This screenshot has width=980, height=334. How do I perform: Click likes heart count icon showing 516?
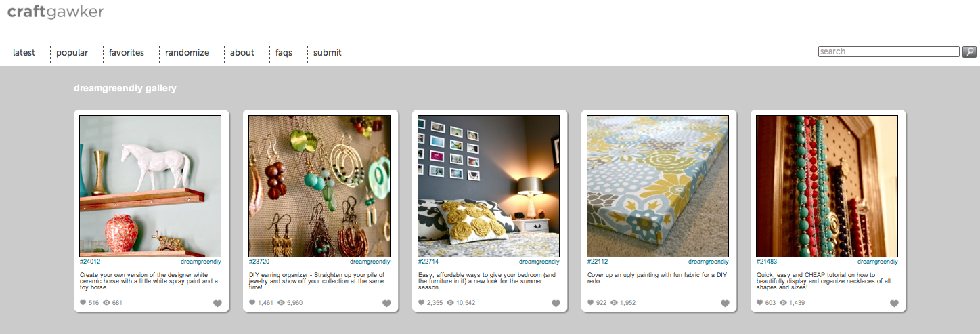tap(83, 303)
